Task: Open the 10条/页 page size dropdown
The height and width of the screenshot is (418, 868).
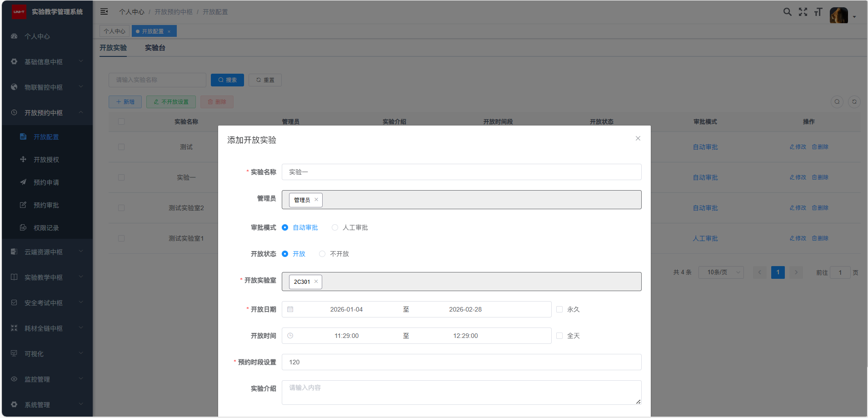Action: tap(721, 272)
